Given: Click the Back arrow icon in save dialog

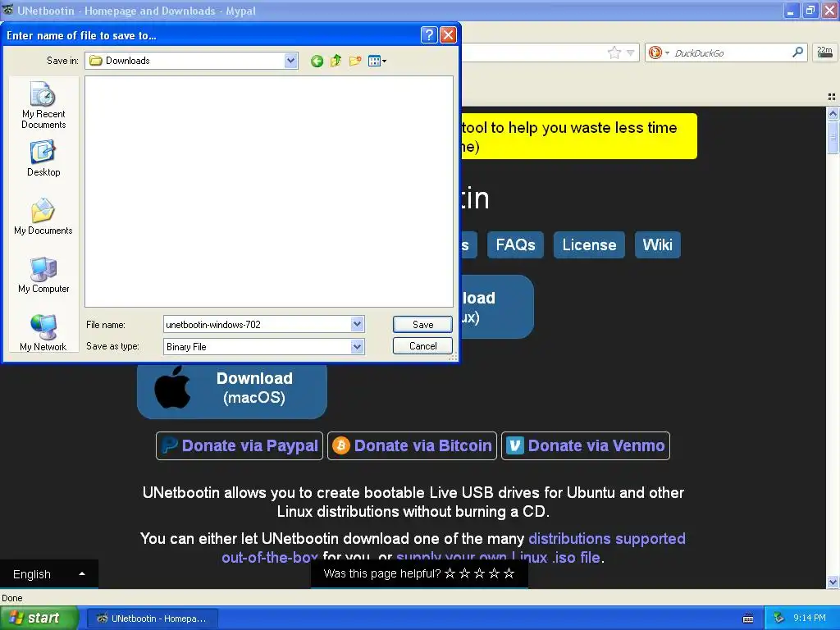Looking at the screenshot, I should [317, 61].
